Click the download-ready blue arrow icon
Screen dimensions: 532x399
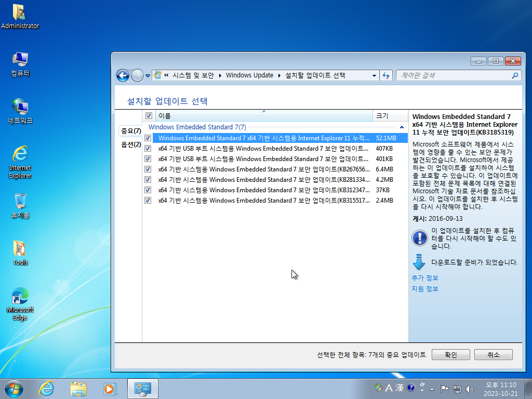pos(419,262)
